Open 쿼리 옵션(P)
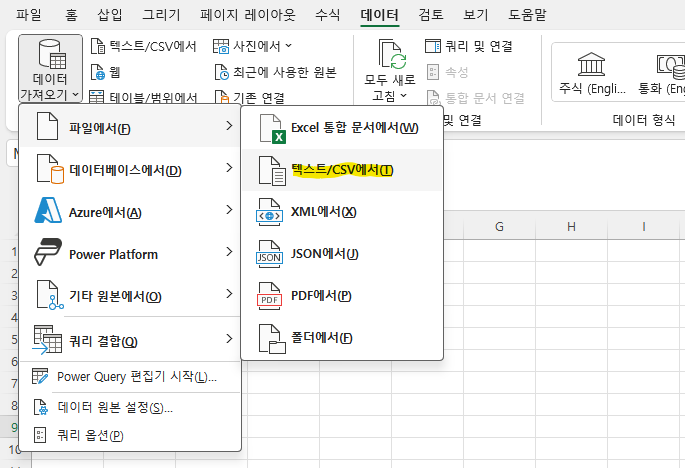685x468 pixels. 130,435
